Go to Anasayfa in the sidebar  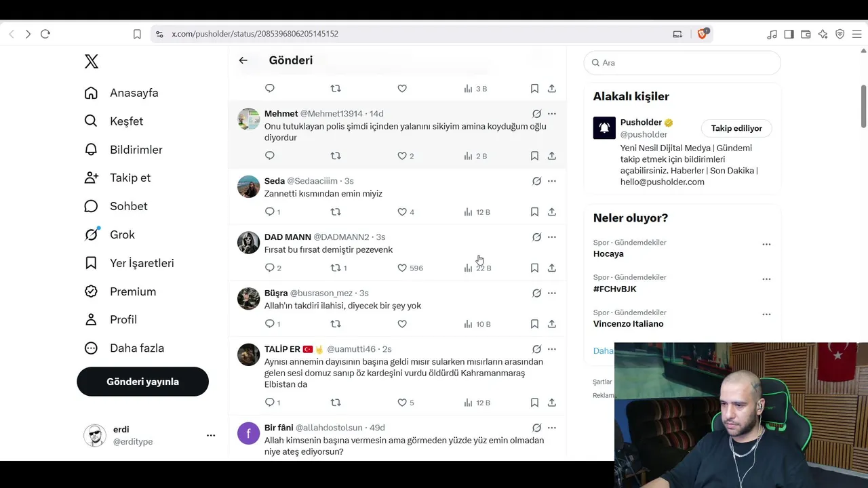(x=121, y=93)
